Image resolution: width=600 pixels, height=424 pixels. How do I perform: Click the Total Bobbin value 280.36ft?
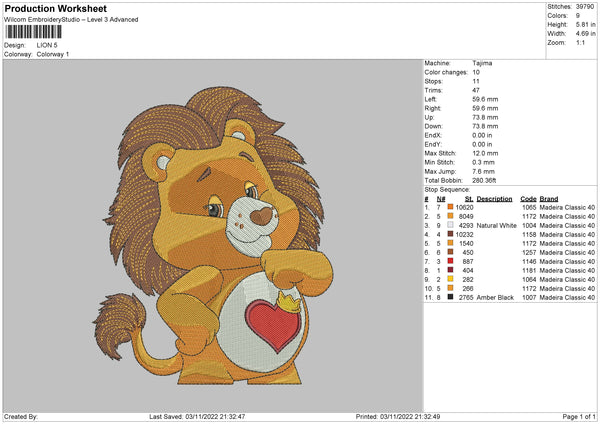(484, 180)
